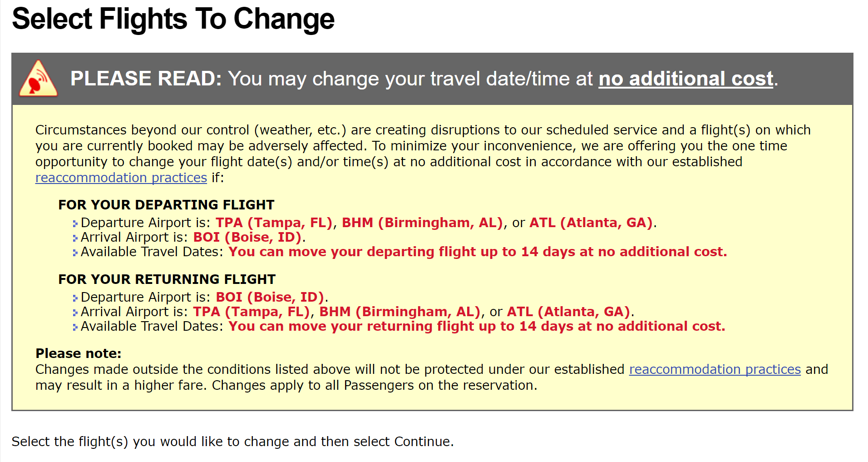Click the "Select Flights To Change" page heading
Viewport: 868px width, 462px height.
tap(173, 19)
